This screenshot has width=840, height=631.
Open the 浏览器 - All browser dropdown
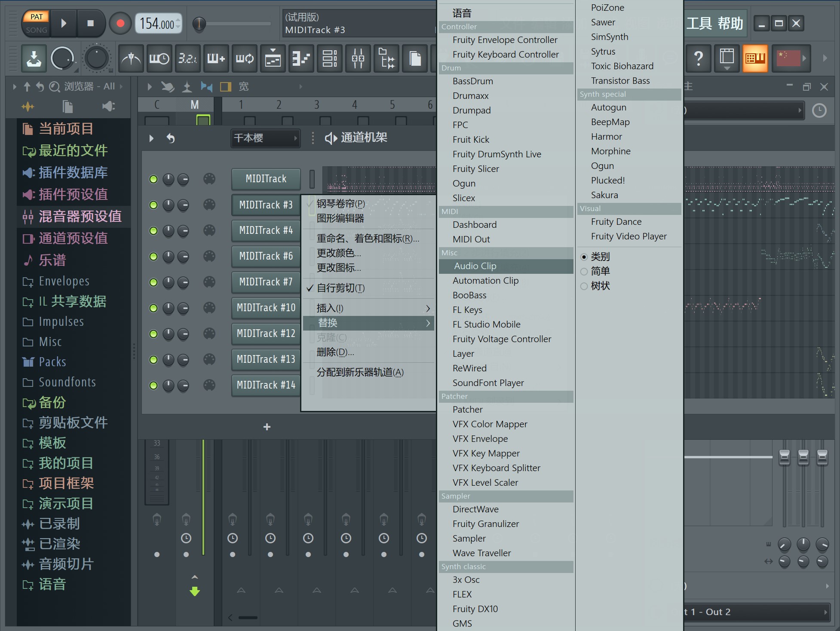click(89, 86)
